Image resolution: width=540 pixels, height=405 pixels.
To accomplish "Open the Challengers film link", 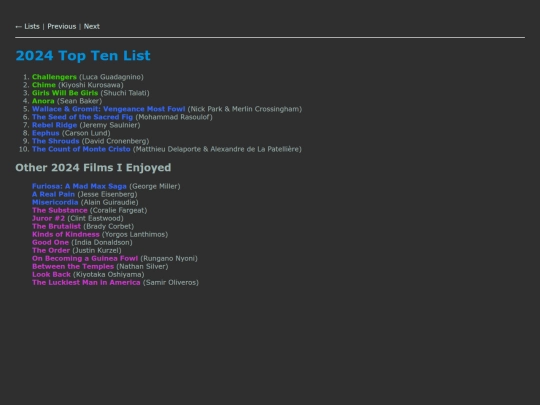I will [x=54, y=77].
